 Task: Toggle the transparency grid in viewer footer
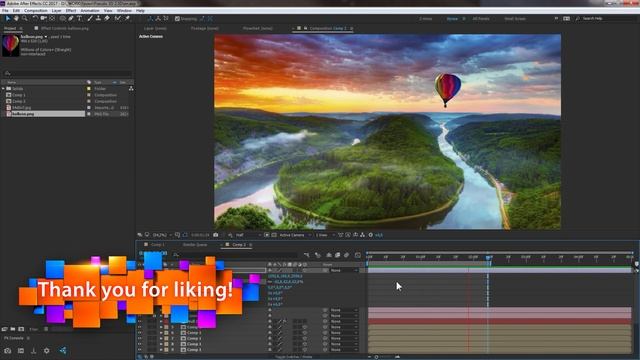point(274,235)
